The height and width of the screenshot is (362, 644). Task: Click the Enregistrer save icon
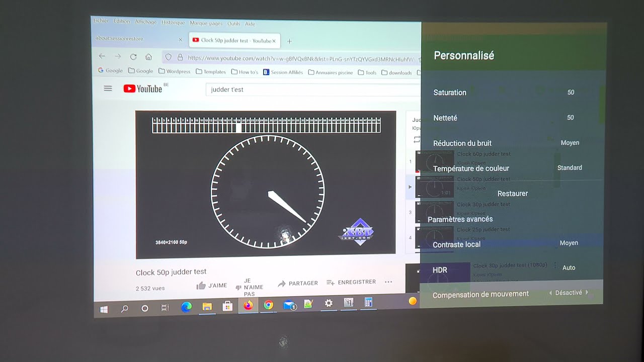pyautogui.click(x=330, y=282)
